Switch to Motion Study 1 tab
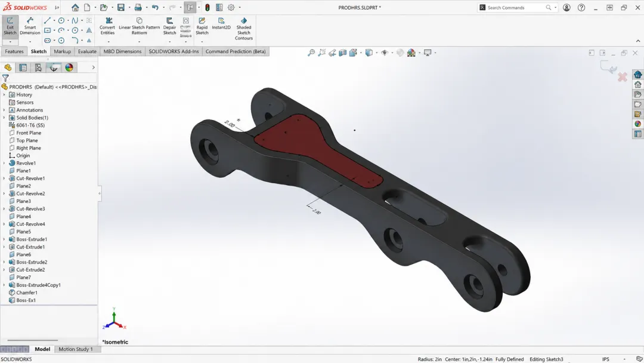644x363 pixels. [x=76, y=349]
